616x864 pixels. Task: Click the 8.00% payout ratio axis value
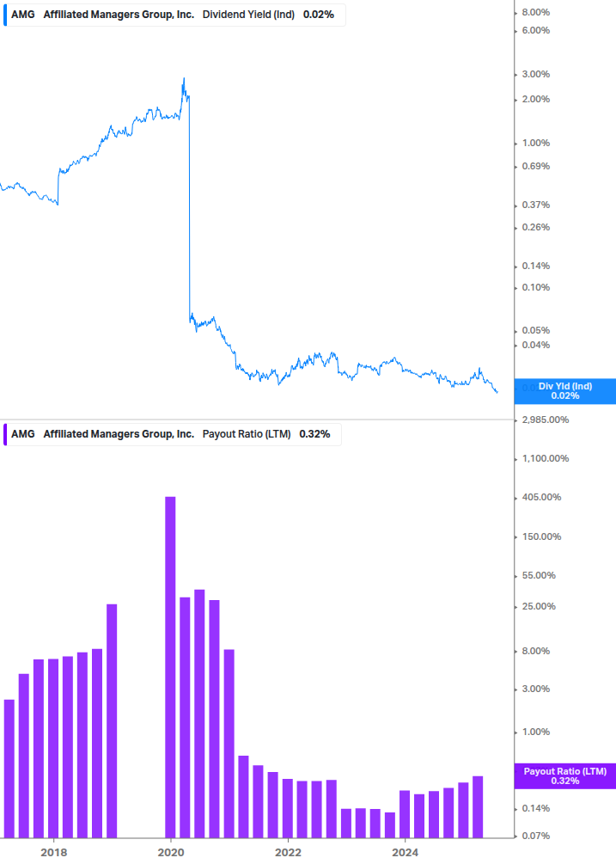tap(535, 651)
